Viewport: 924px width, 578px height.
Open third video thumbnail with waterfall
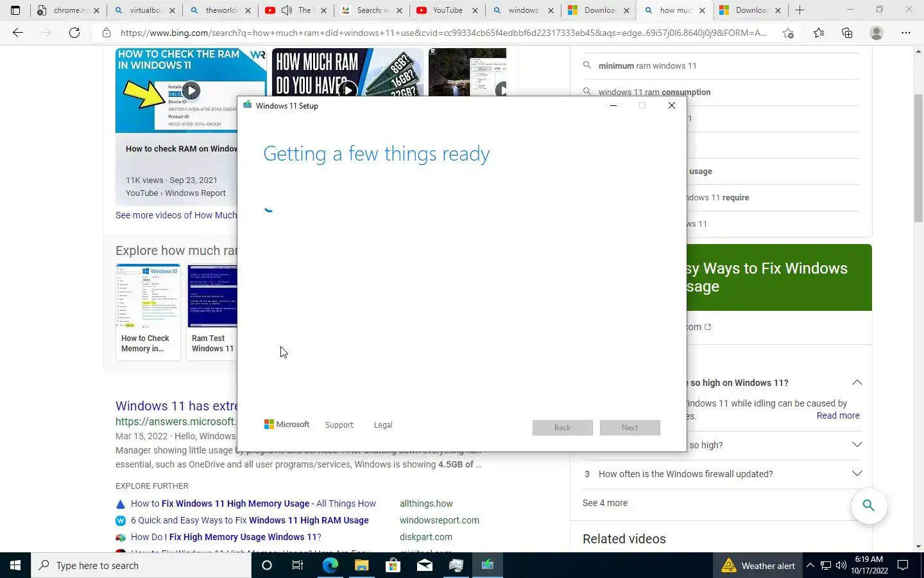coord(467,73)
